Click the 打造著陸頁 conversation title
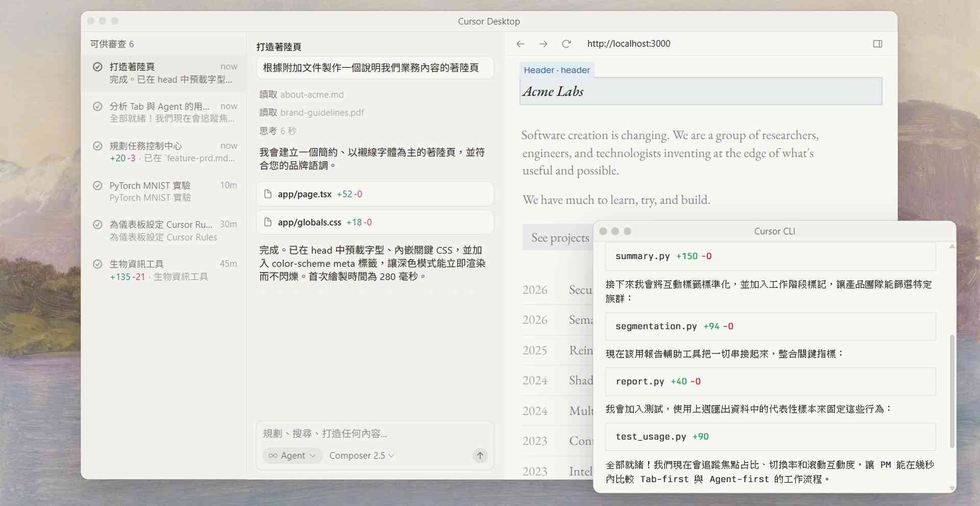980x506 pixels. (279, 47)
